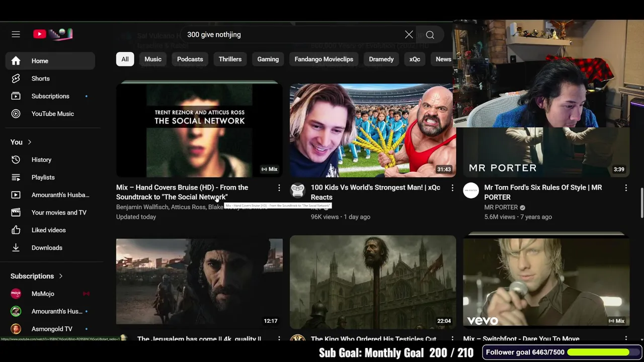Clear the search box with X

click(x=409, y=35)
